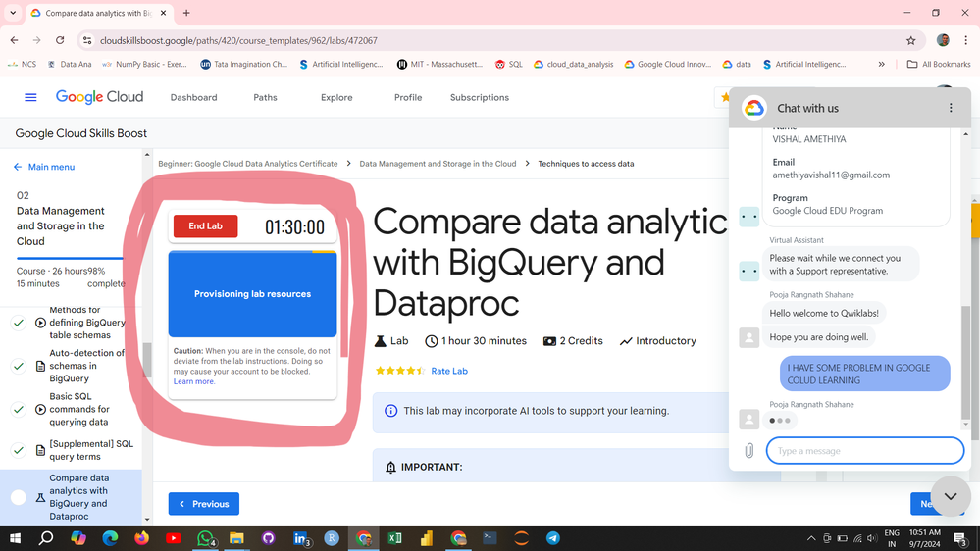Open the Dashboard menu item

pyautogui.click(x=194, y=97)
